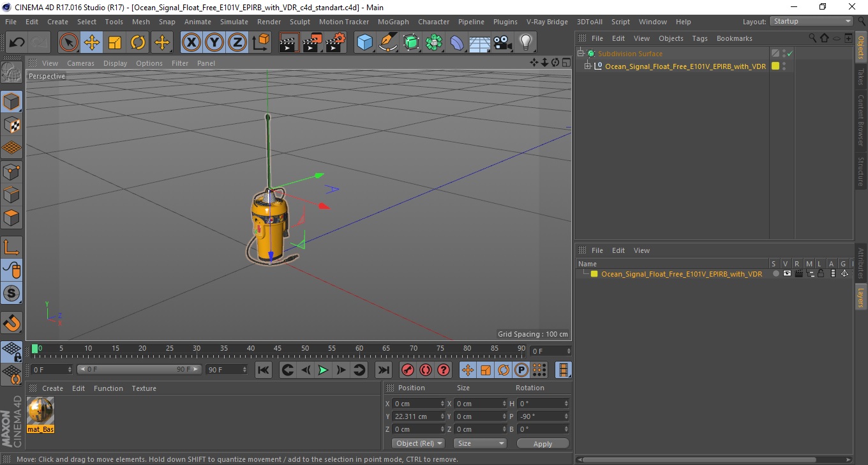This screenshot has width=868, height=465.
Task: Open the Structure side tab
Action: coord(860,171)
